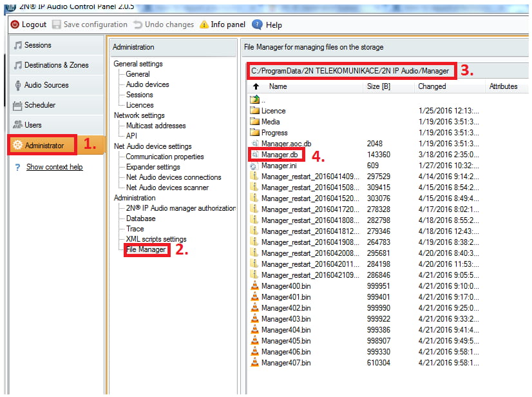
Task: Open the Scheduler section
Action: (56, 105)
